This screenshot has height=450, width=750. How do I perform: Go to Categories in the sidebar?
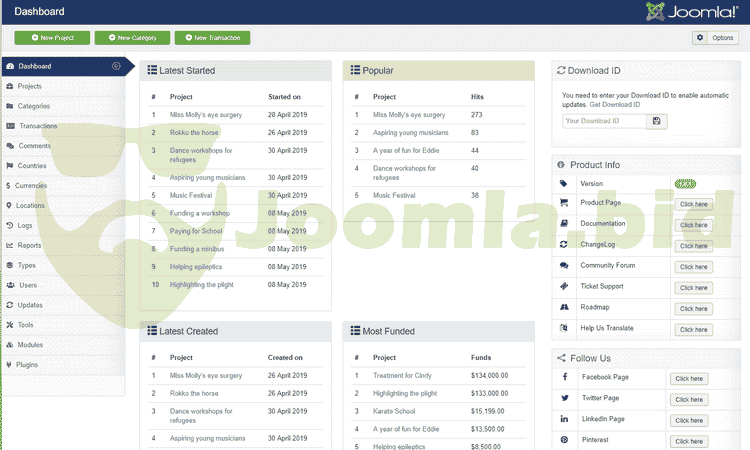tap(34, 106)
